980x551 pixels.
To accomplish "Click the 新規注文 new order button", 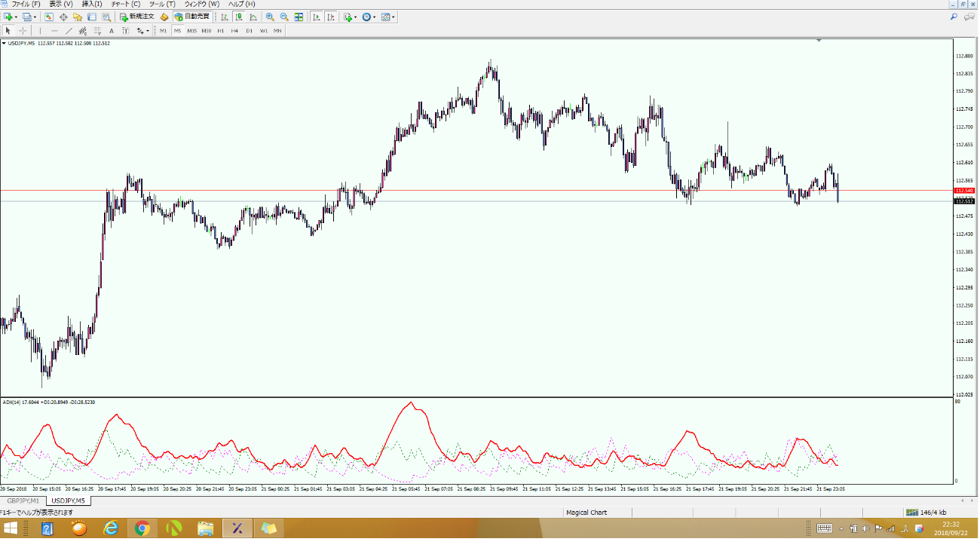I will coord(137,17).
